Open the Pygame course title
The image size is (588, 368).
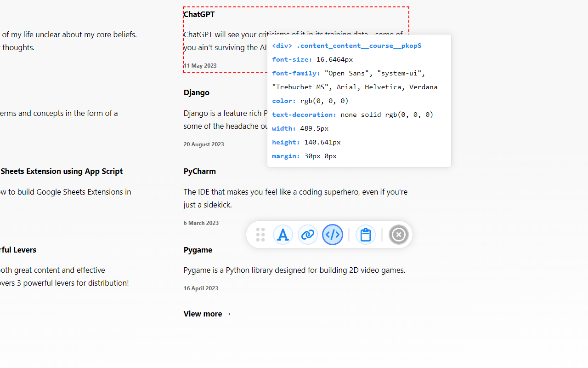(x=198, y=250)
